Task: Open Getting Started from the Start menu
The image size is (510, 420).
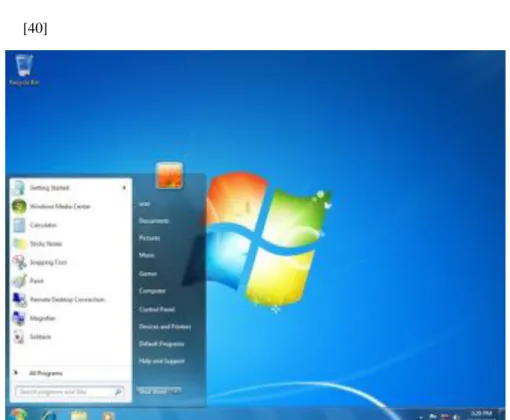Action: point(70,188)
